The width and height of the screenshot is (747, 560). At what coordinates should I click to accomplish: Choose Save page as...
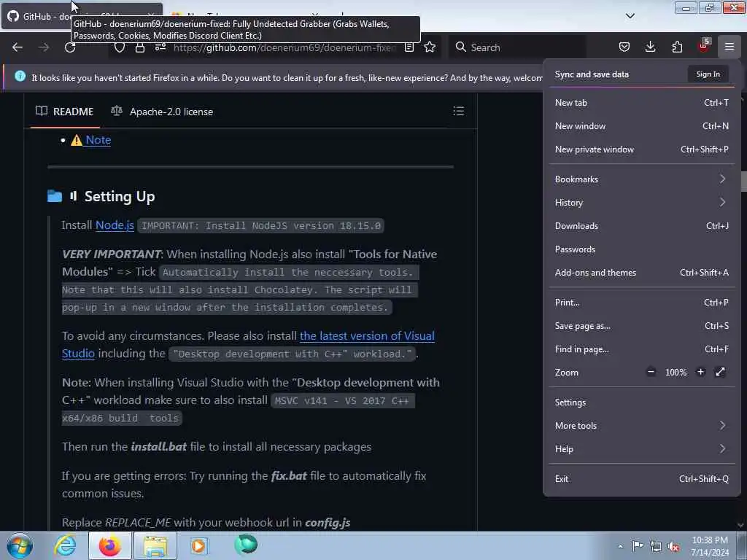[641, 326]
